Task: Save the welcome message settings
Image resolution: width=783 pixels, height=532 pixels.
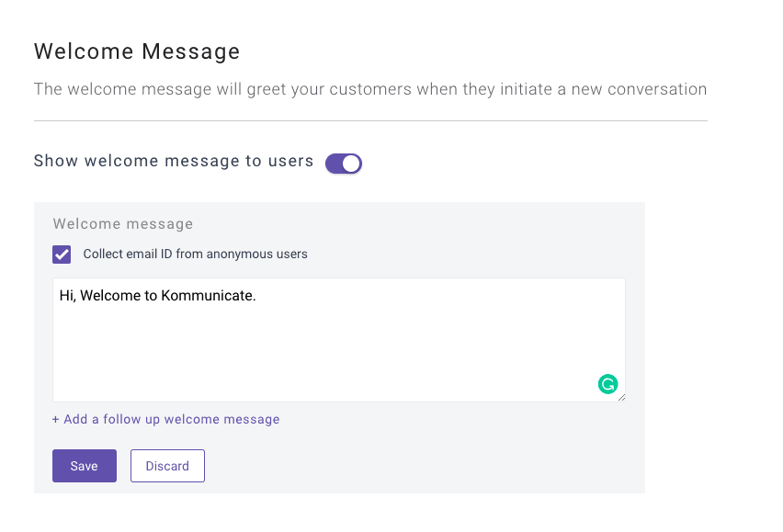Action: coord(85,466)
